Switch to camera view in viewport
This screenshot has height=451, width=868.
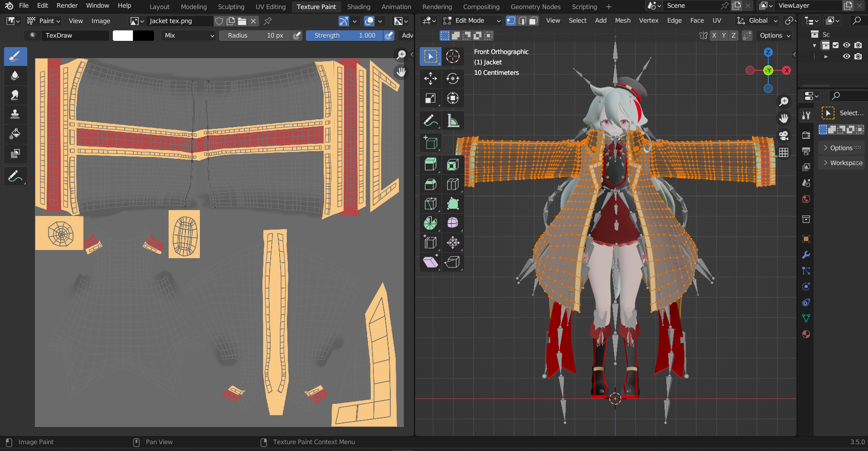tap(784, 135)
